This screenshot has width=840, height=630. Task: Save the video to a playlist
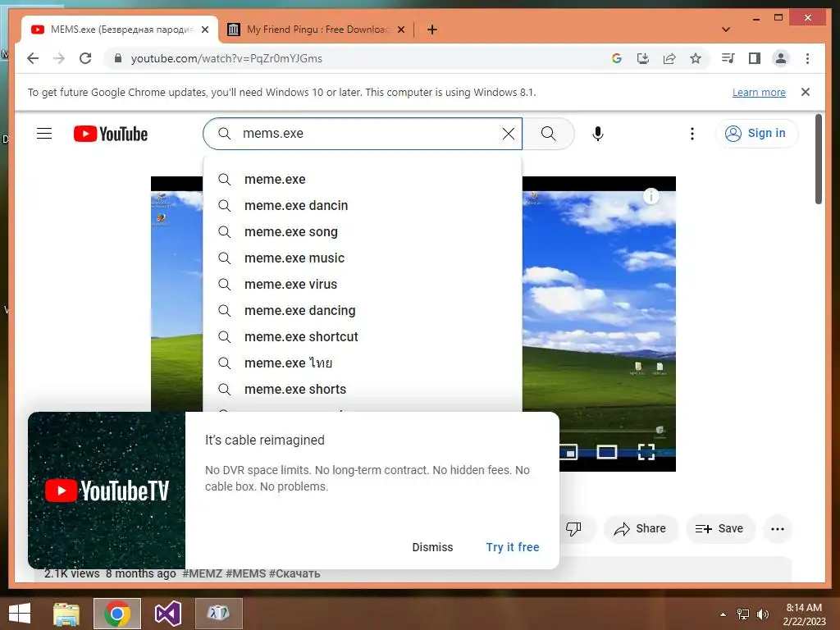pos(719,529)
